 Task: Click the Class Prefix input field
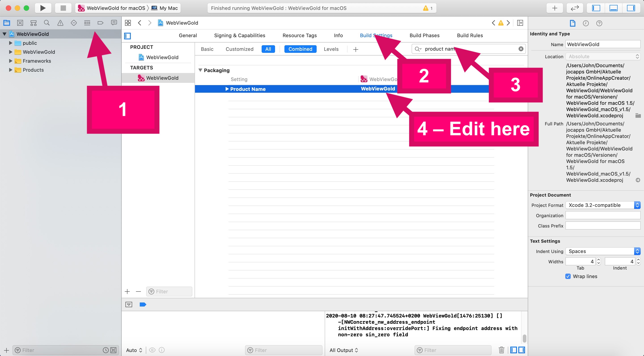coord(603,226)
